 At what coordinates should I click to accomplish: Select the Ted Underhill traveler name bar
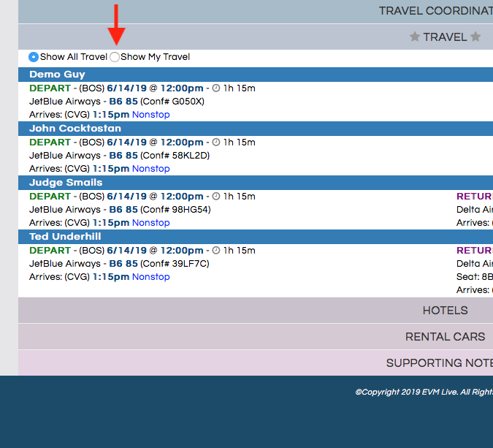(x=65, y=237)
